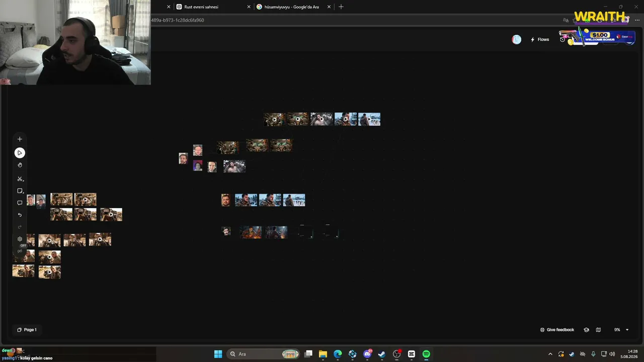Screen dimensions: 644x362
Task: Open Spotify from the taskbar
Action: (x=426, y=354)
